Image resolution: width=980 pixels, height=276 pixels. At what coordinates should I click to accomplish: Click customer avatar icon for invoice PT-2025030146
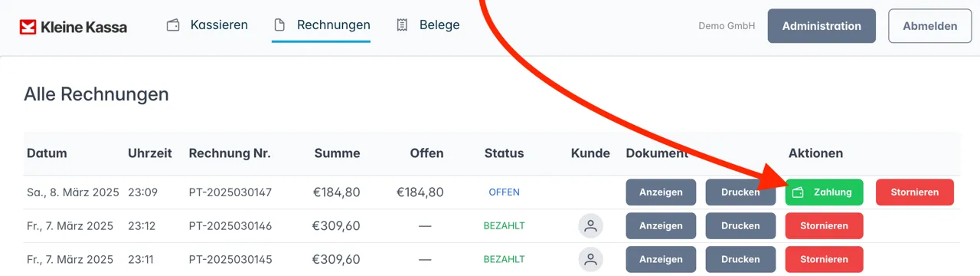pyautogui.click(x=590, y=226)
